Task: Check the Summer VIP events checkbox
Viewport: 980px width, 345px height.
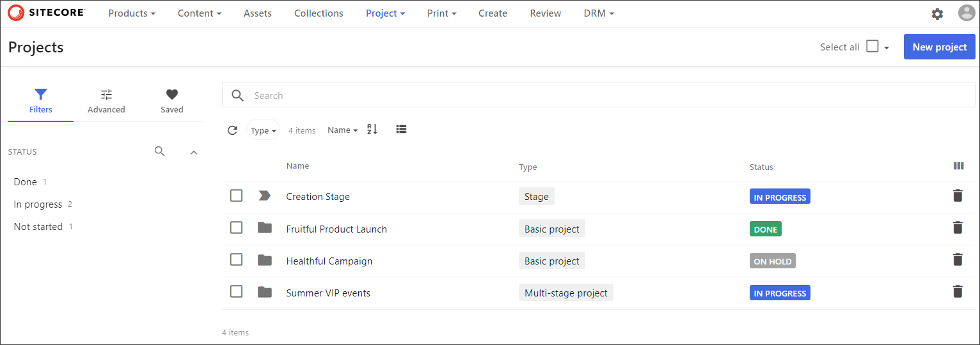Action: point(237,291)
